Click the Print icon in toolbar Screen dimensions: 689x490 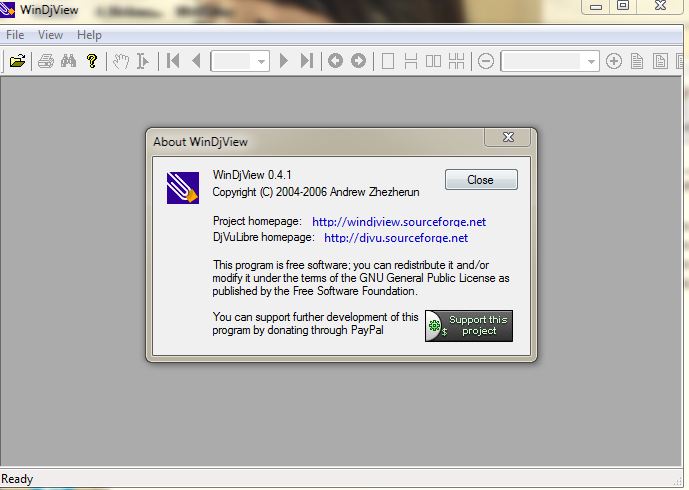(46, 61)
